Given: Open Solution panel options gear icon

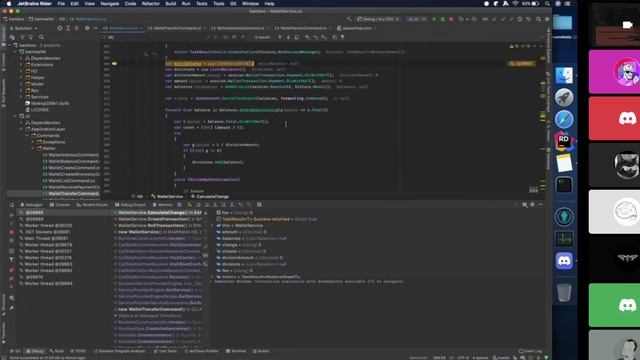Looking at the screenshot, I should click(x=87, y=28).
